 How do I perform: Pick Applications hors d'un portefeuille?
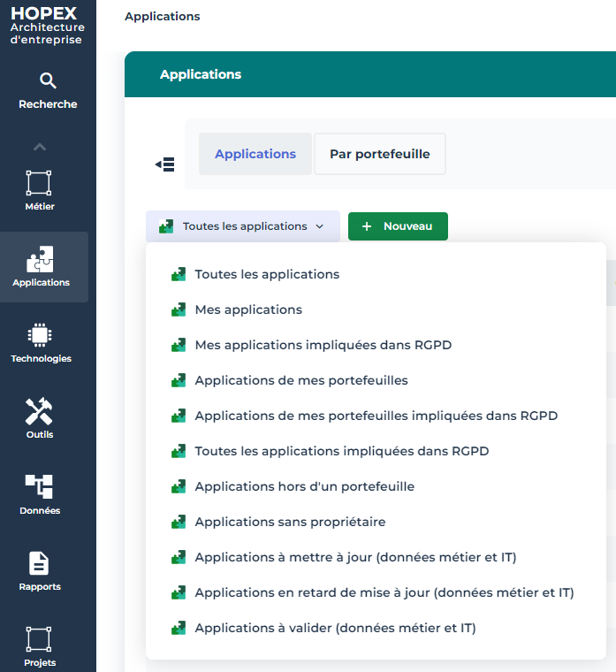(x=304, y=486)
